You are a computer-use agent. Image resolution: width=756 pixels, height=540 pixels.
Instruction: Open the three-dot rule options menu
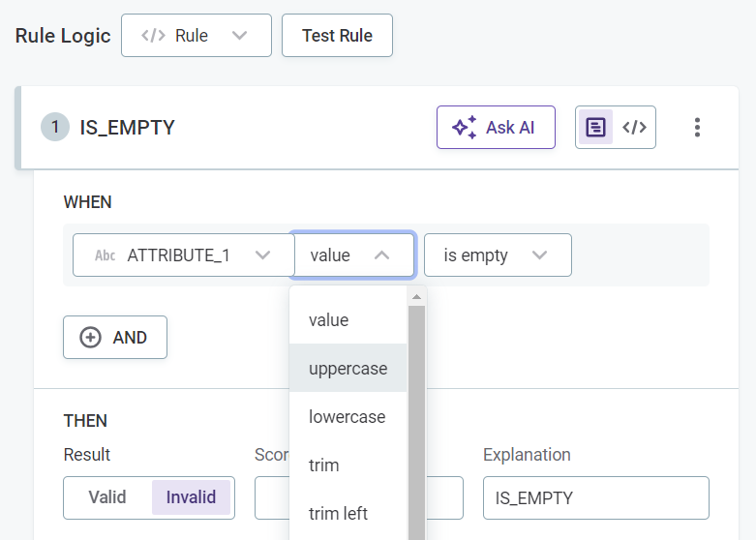(697, 128)
